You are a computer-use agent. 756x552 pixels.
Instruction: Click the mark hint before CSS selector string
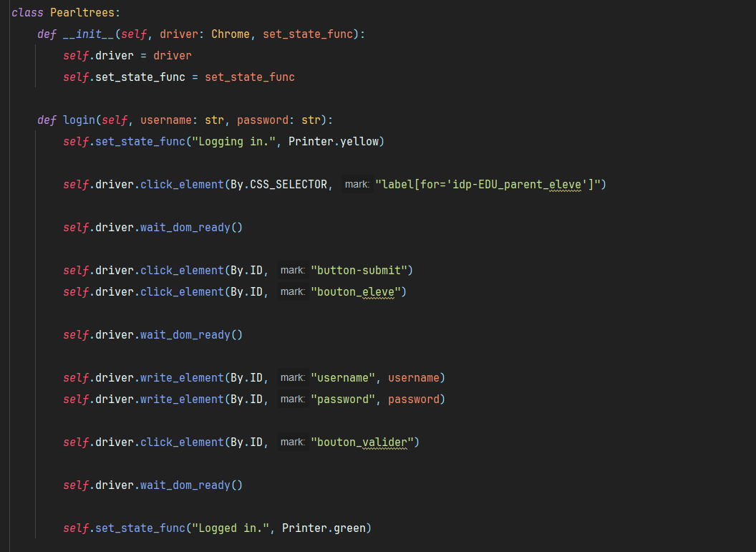(x=357, y=185)
